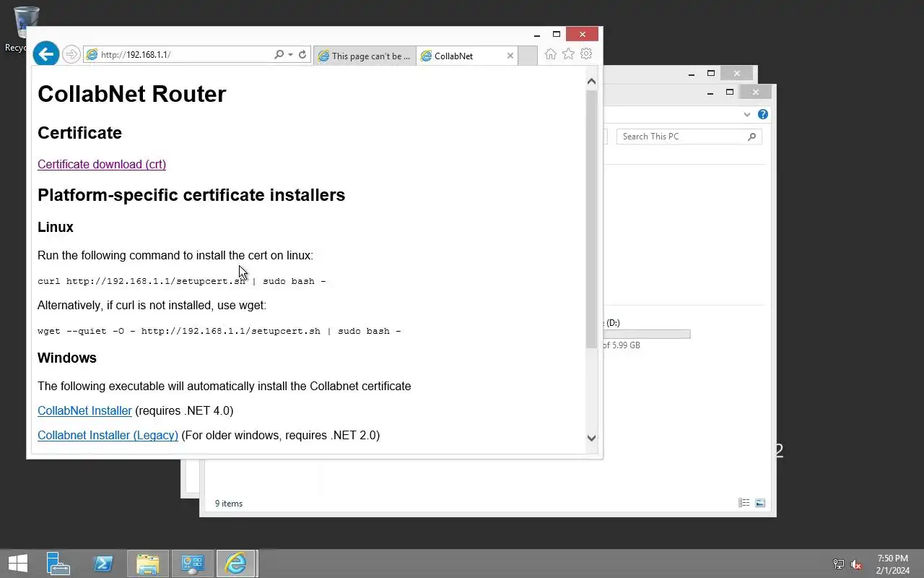Viewport: 924px width, 578px height.
Task: Expand the Explorer ribbon chevron
Action: click(x=747, y=114)
